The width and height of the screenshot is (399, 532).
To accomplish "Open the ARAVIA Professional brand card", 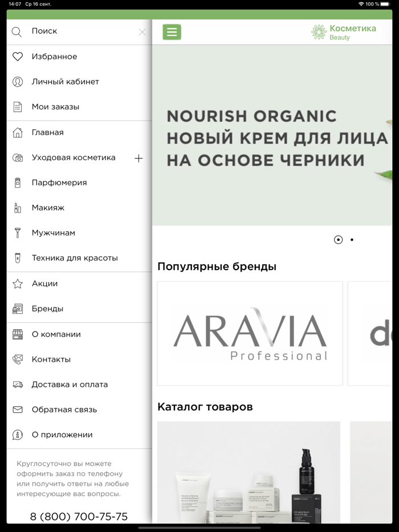I will 250,333.
